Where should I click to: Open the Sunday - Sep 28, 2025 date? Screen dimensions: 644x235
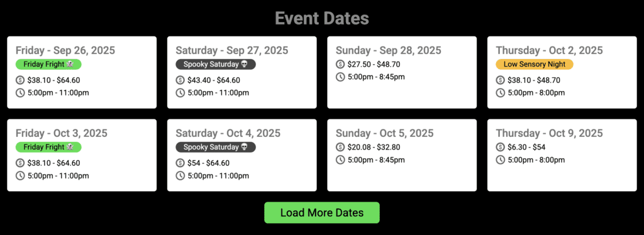point(389,50)
